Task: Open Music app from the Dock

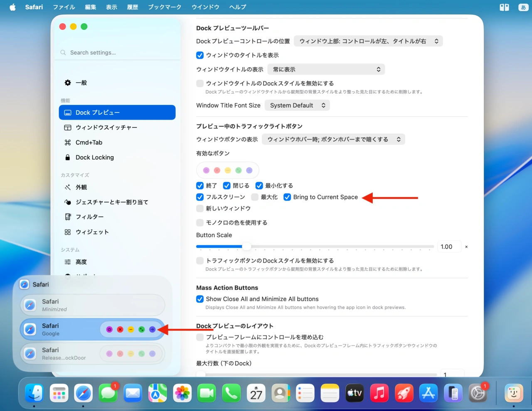Action: pyautogui.click(x=379, y=393)
